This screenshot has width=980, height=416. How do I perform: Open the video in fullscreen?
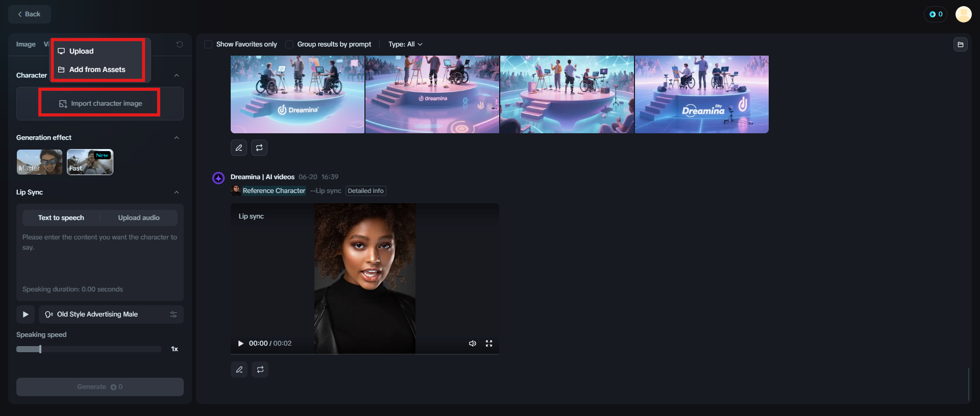pyautogui.click(x=489, y=344)
